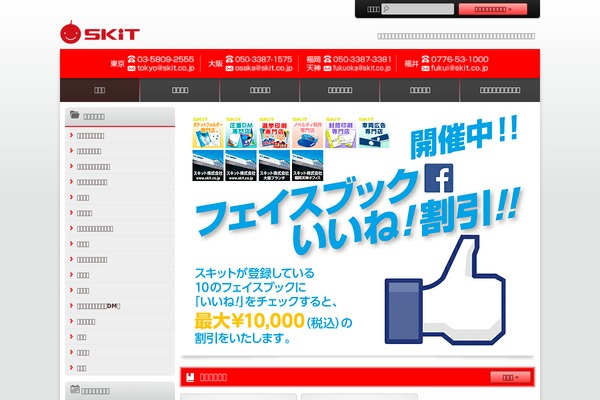Click the envelope icon beside osaka@skit.co.jp

[x=229, y=69]
